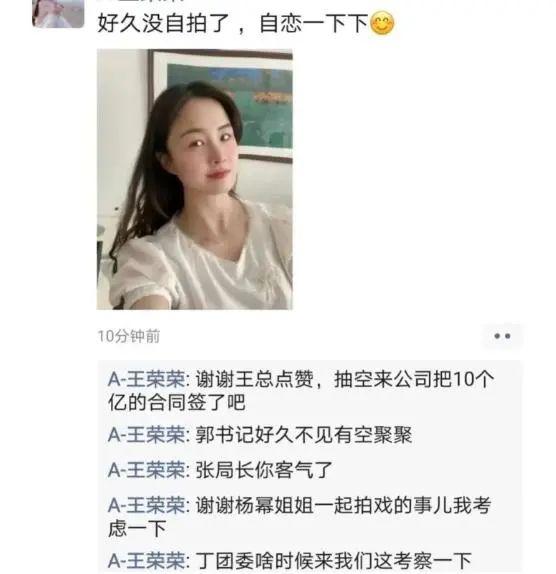The image size is (556, 574).
Task: Open the two-dot like/comment menu
Action: (502, 336)
